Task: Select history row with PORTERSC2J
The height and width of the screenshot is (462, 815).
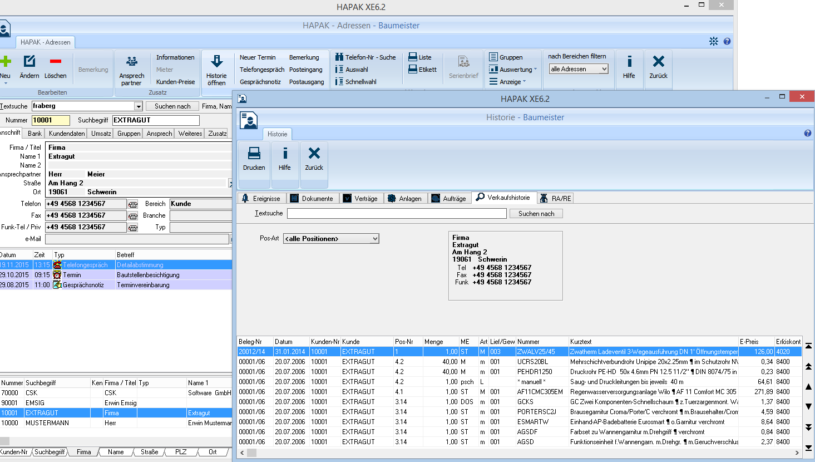Action: pos(519,412)
